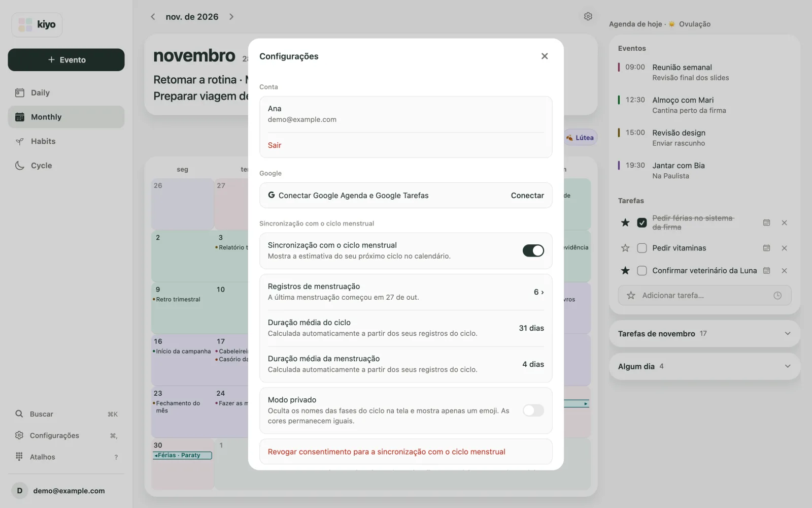Viewport: 812px width, 508px height.
Task: Go to next month arrow
Action: coord(231,17)
